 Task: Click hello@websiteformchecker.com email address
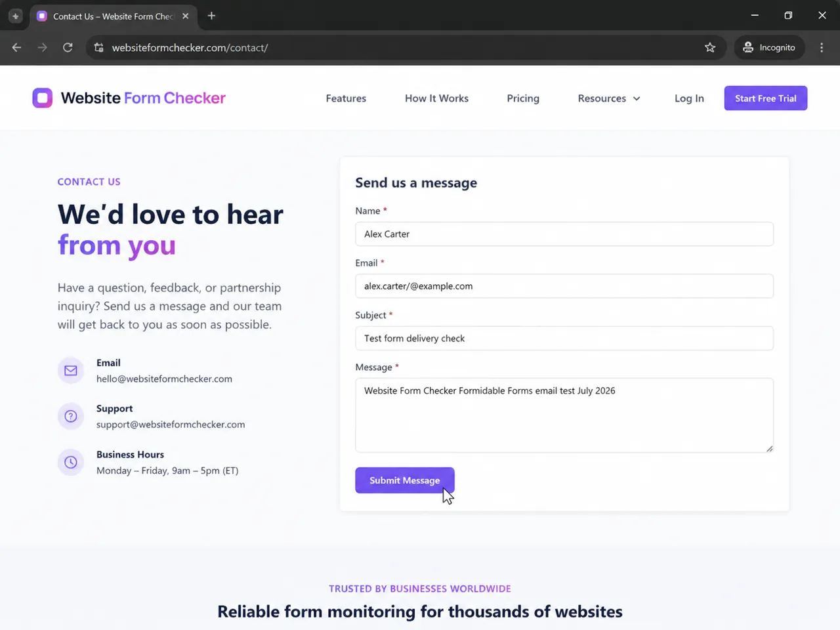coord(164,379)
